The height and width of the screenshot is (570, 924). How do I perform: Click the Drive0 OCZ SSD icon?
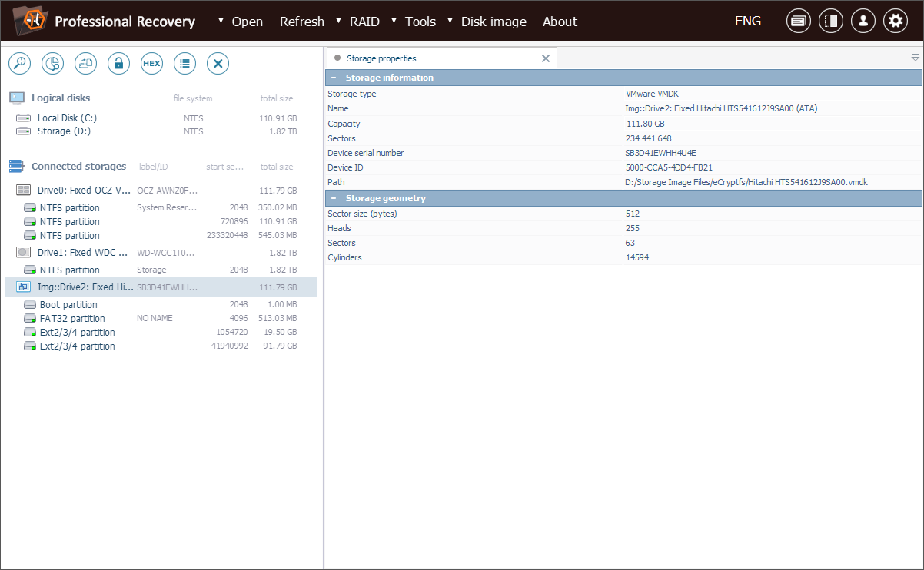(24, 190)
